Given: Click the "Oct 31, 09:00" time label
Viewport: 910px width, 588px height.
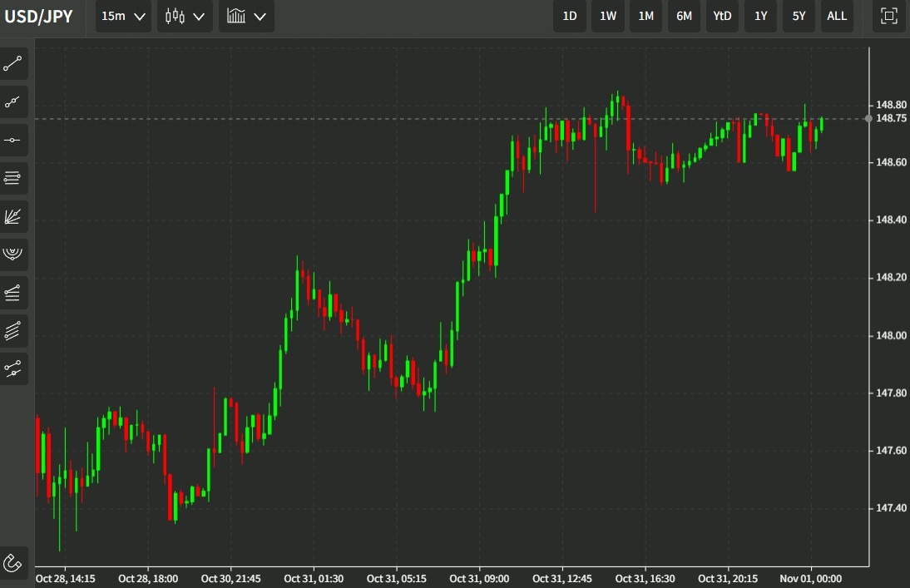Looking at the screenshot, I should (x=479, y=579).
